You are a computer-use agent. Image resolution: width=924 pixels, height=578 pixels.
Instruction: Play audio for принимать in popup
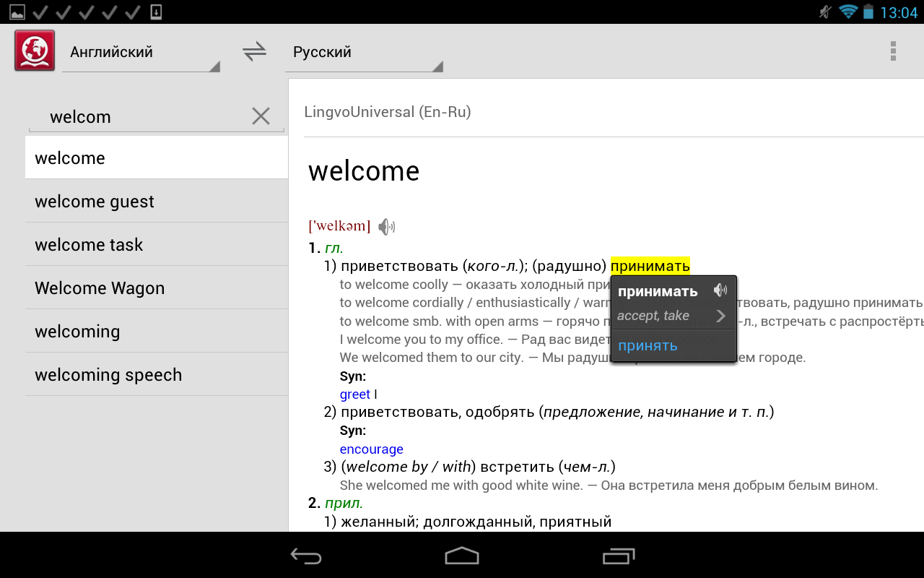pos(720,290)
